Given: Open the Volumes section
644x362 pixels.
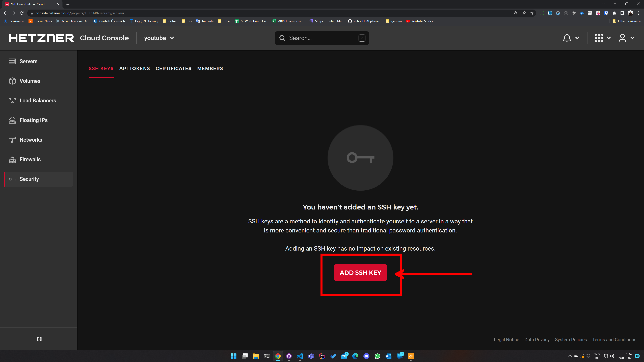Looking at the screenshot, I should pos(30,81).
